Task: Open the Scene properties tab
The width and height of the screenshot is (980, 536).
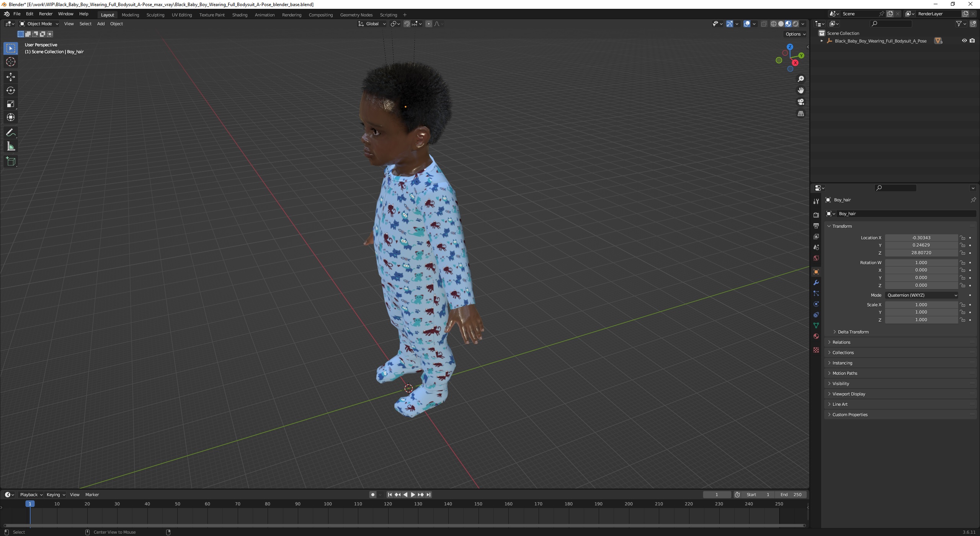Action: click(816, 247)
